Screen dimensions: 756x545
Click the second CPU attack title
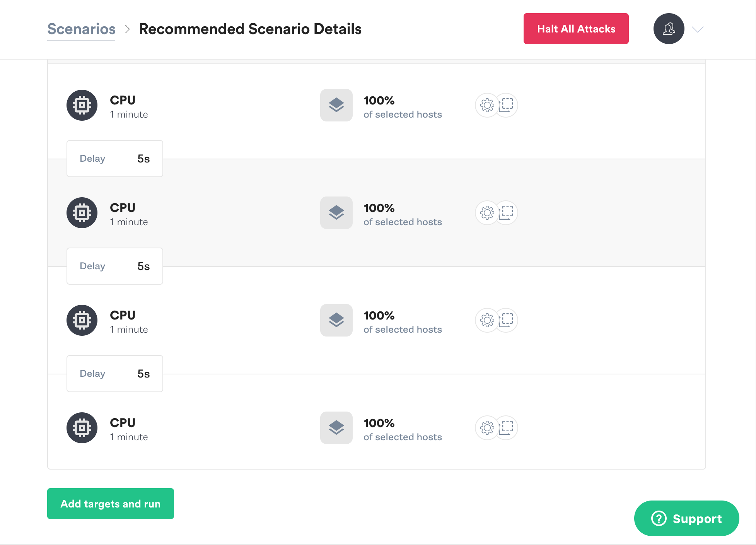[x=123, y=208]
